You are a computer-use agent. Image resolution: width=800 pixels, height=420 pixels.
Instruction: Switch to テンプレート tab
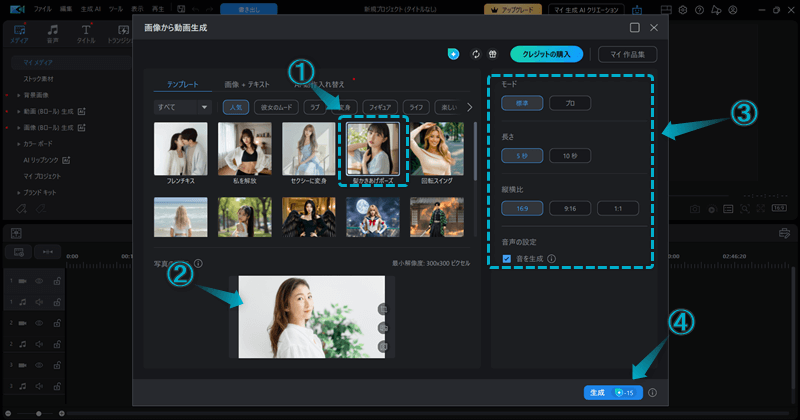[x=183, y=84]
